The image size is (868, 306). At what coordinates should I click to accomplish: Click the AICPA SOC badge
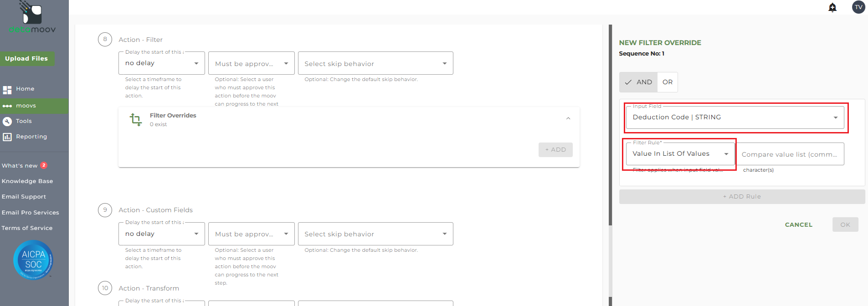[33, 260]
